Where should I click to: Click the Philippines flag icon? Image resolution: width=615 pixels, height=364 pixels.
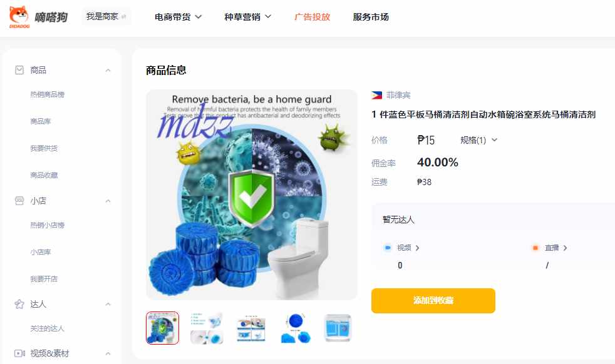[x=376, y=95]
